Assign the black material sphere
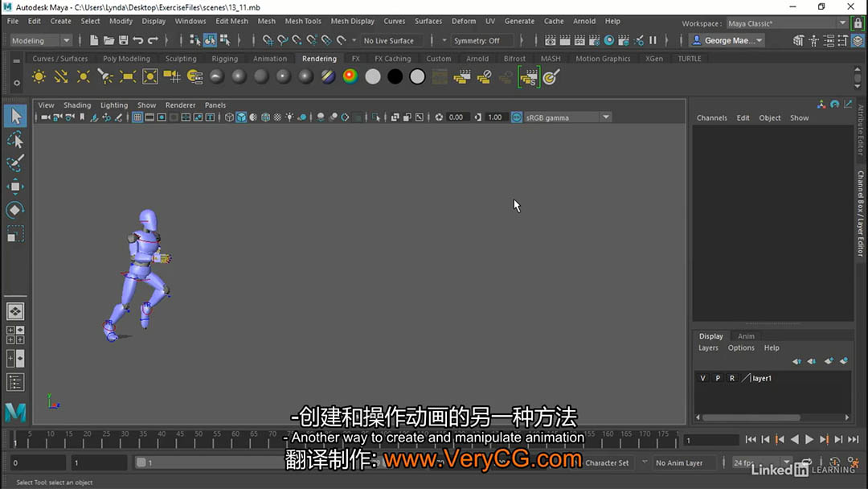This screenshot has height=489, width=868. coord(395,76)
